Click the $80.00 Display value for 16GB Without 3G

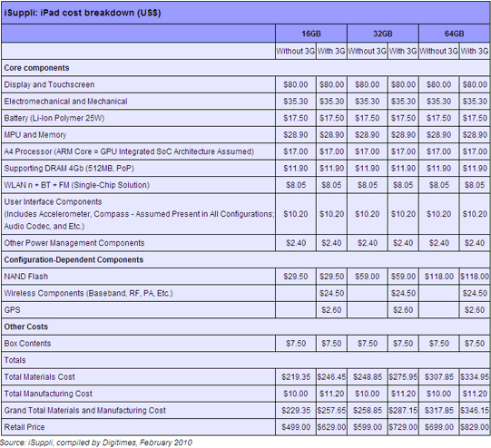coord(296,84)
